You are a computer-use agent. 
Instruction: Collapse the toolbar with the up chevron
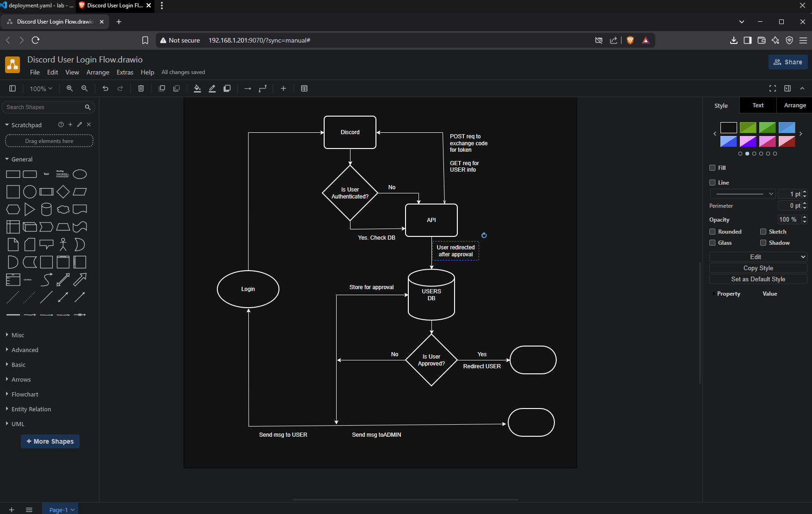coord(802,88)
